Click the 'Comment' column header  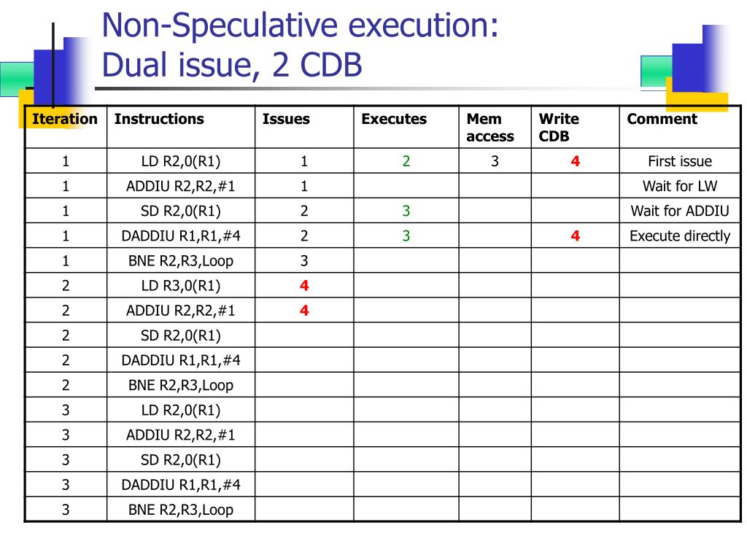tap(680, 127)
